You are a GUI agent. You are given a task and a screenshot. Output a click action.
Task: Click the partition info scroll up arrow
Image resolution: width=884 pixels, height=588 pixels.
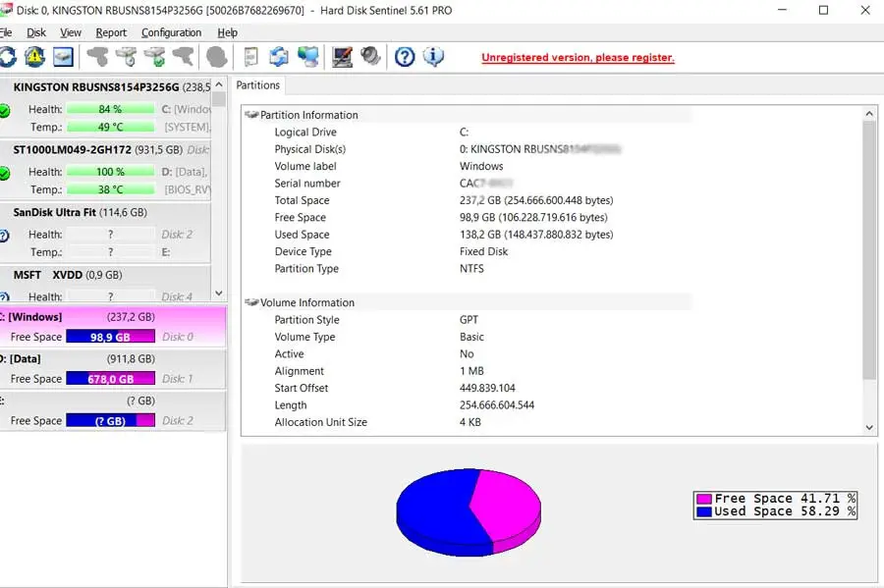pos(869,114)
